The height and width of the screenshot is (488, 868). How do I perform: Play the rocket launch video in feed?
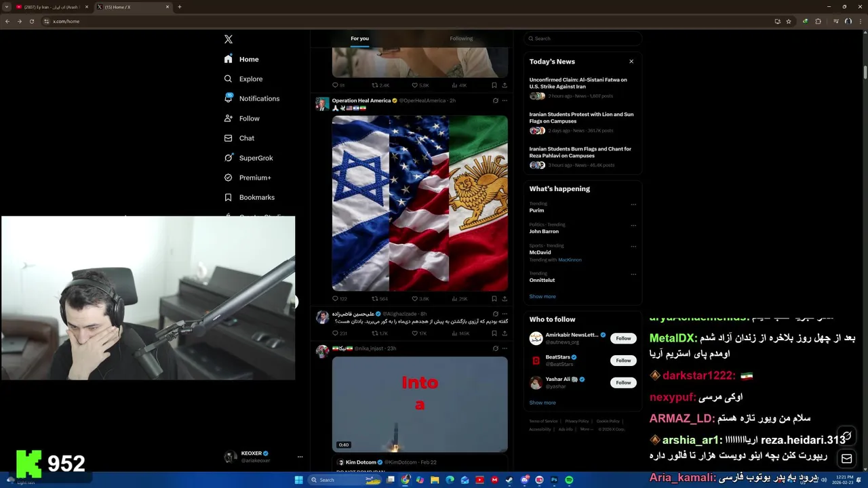click(420, 405)
